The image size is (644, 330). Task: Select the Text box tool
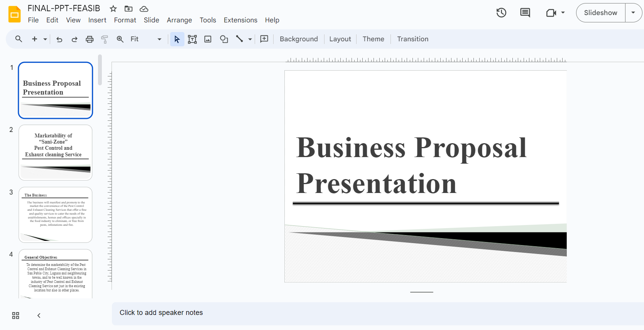(x=192, y=39)
